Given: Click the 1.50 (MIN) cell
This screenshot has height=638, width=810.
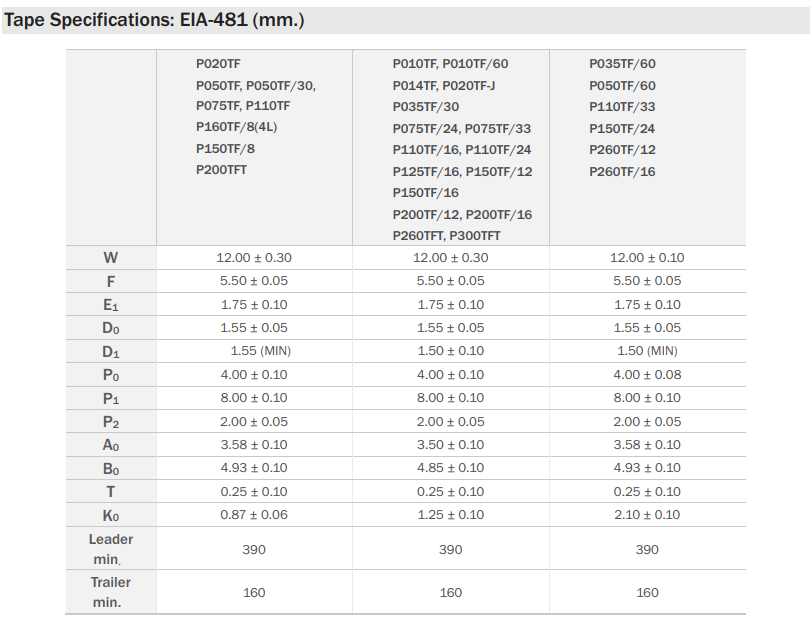Looking at the screenshot, I should [647, 351].
